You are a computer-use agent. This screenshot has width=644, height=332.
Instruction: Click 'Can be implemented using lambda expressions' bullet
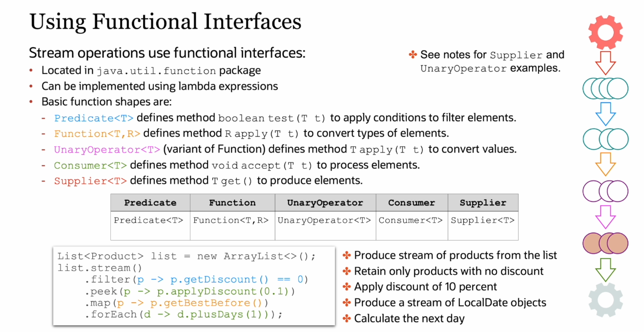tap(160, 87)
